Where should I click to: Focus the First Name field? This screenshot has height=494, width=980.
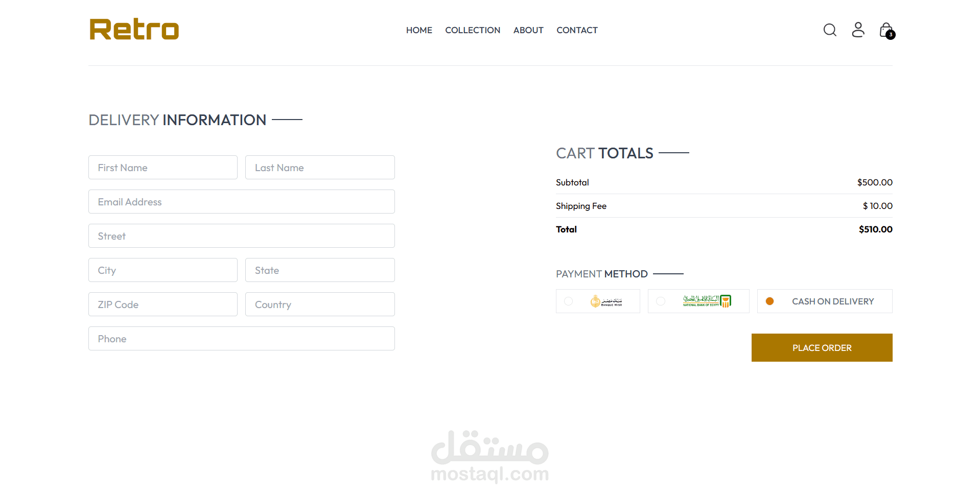click(163, 168)
